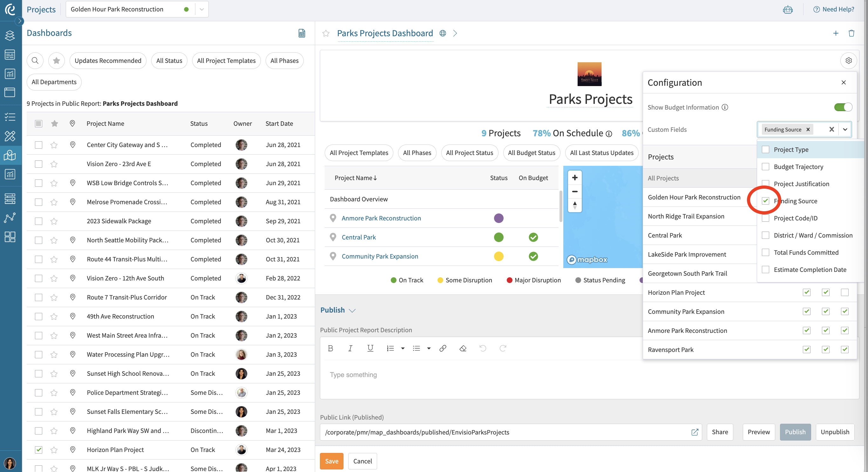
Task: Click the AI assistant robot icon
Action: click(788, 10)
